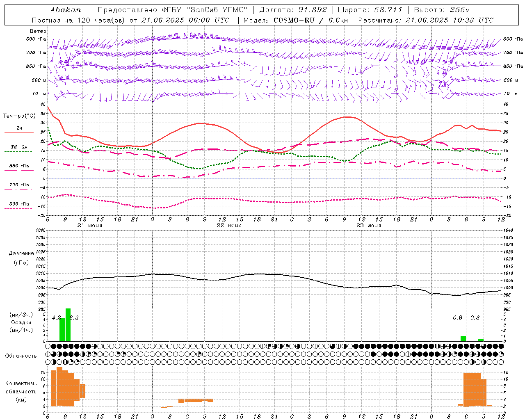Image resolution: width=525 pixels, height=420 pixels.
Task: Click "1040" on the left pressure axis
Action: click(x=39, y=231)
